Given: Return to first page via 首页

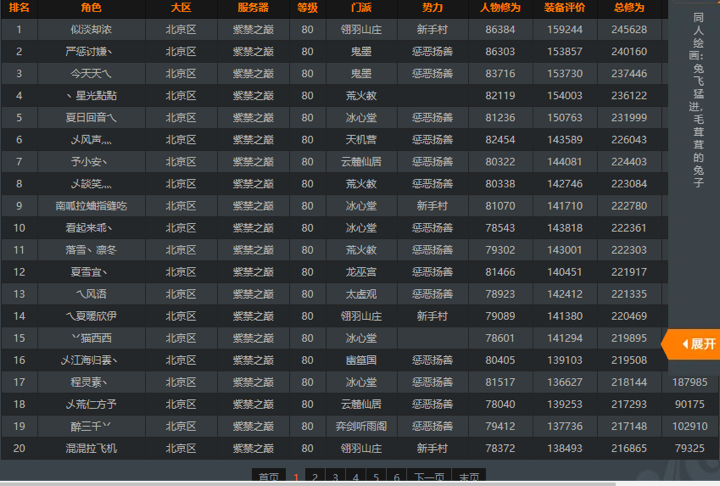Looking at the screenshot, I should [x=268, y=477].
